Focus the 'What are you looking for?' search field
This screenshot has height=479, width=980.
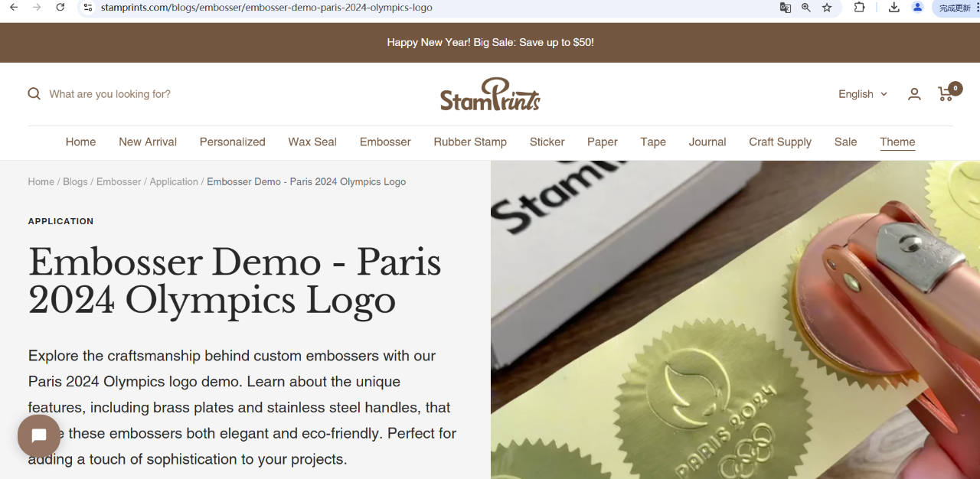230,94
